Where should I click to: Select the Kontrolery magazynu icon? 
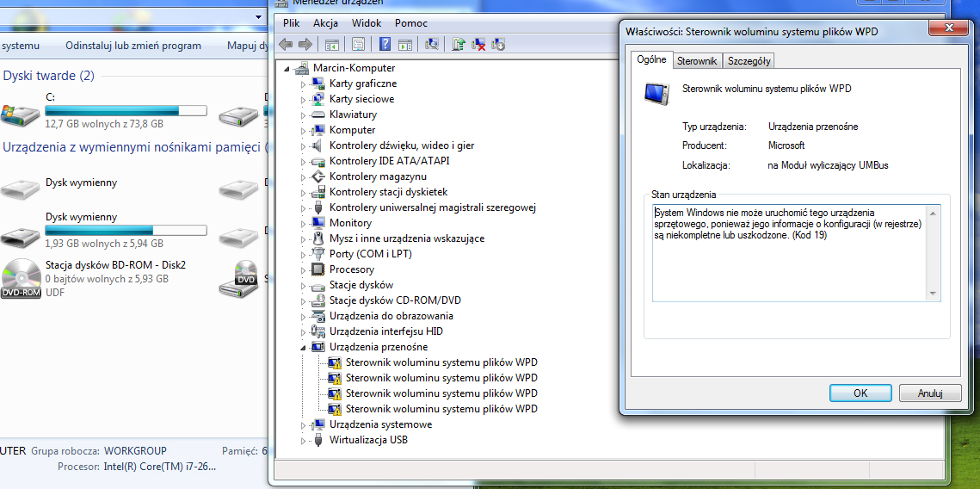point(318,176)
